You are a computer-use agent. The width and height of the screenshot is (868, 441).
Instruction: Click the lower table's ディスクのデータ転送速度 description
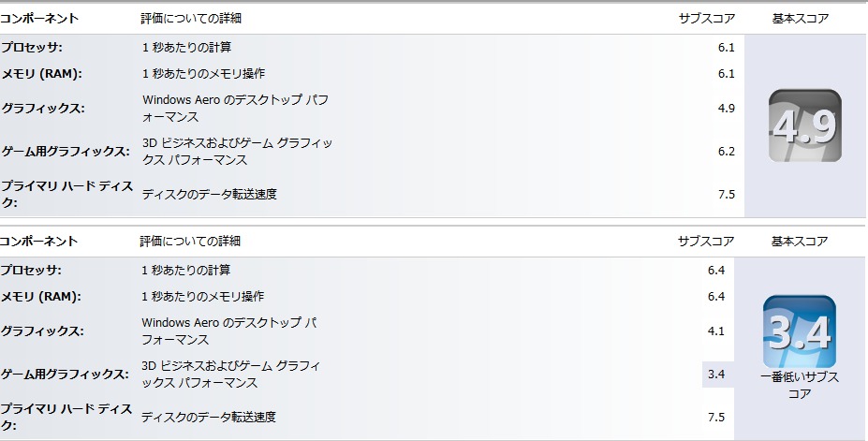[209, 417]
